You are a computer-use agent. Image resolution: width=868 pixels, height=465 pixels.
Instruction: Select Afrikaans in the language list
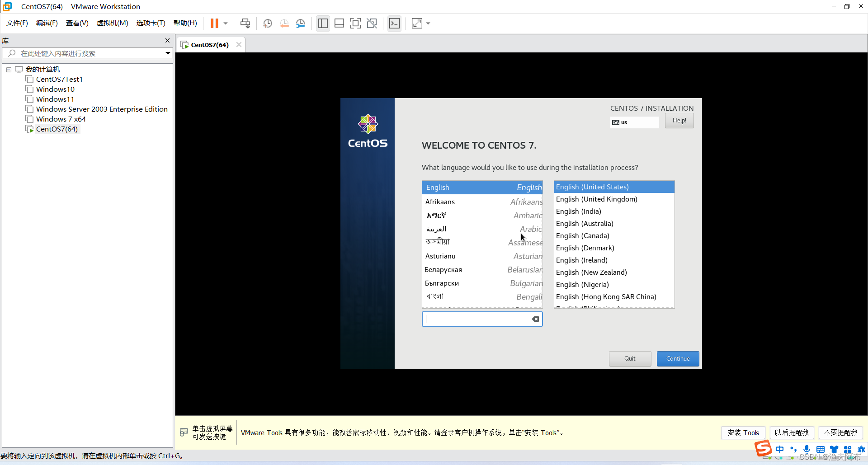(x=482, y=202)
